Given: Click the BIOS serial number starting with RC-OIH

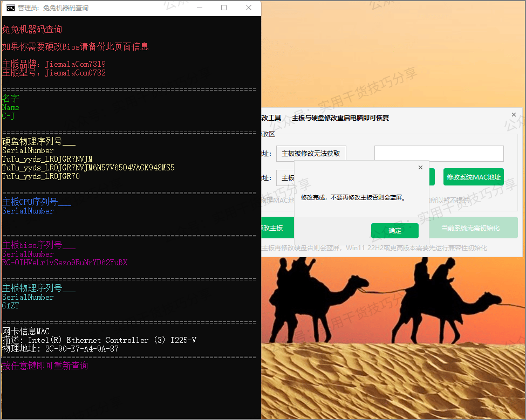Looking at the screenshot, I should pyautogui.click(x=65, y=263).
